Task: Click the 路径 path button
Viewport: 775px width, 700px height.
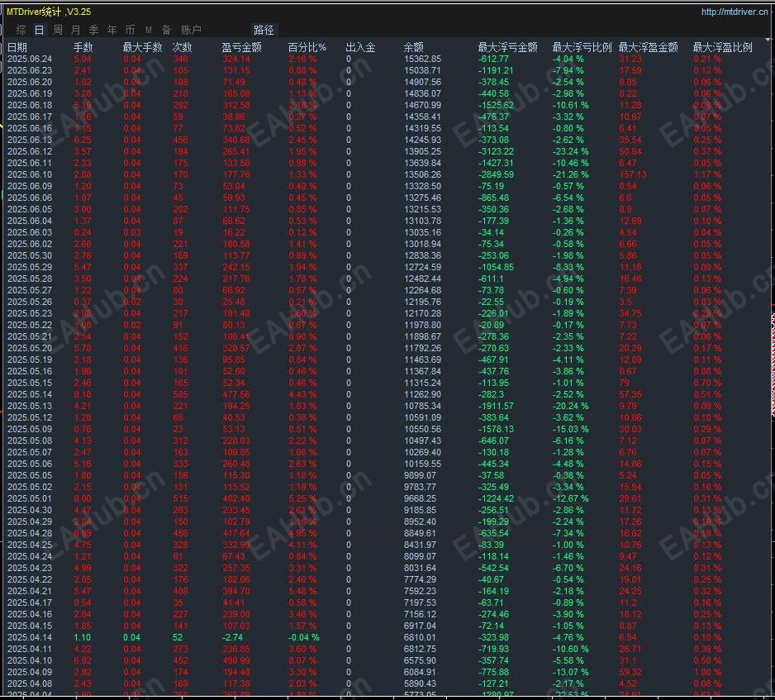Action: tap(264, 30)
